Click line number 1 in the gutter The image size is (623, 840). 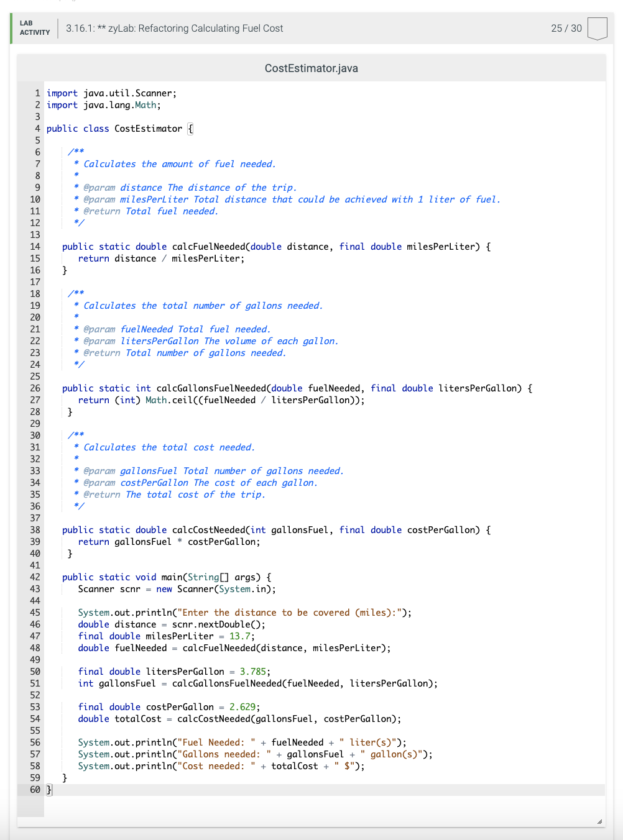click(37, 93)
